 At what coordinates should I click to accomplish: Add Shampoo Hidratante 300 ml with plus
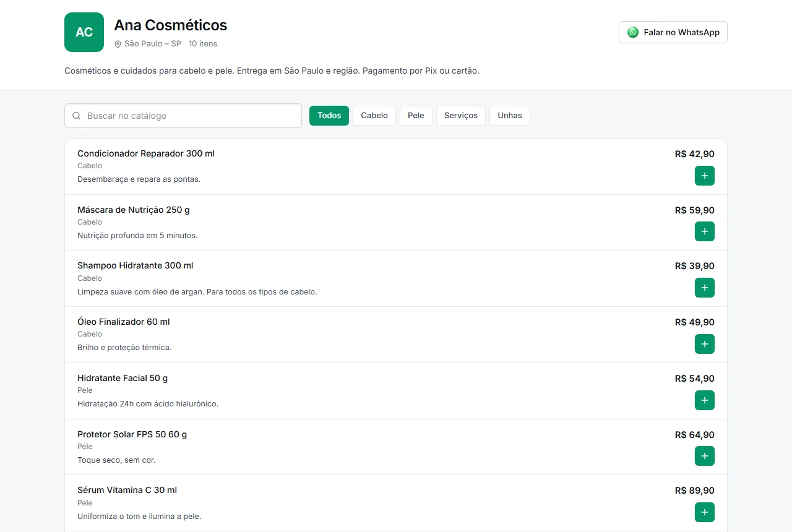[705, 288]
